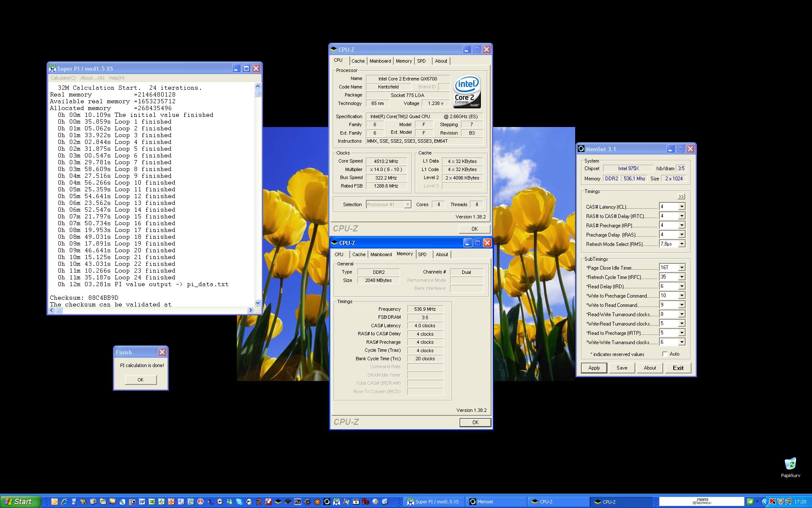Click the shield icon in system tray
Screen dimensions: 812x508
point(781,502)
